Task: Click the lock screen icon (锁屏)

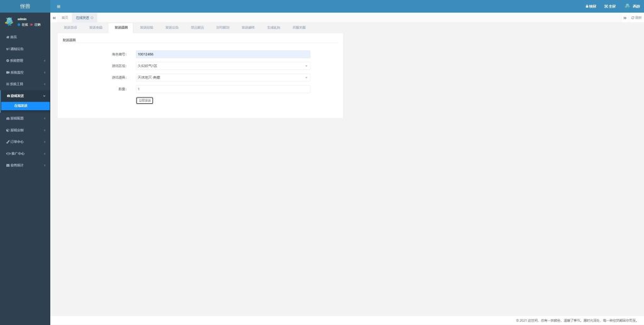Action: [x=591, y=6]
